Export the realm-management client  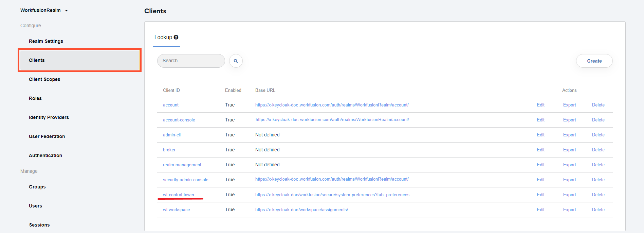click(569, 165)
